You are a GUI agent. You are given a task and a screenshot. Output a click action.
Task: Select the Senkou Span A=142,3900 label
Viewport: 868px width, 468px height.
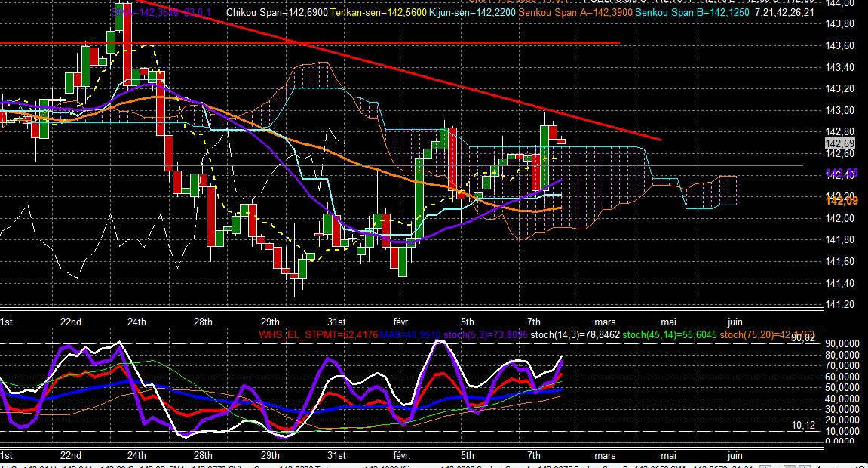pyautogui.click(x=575, y=12)
